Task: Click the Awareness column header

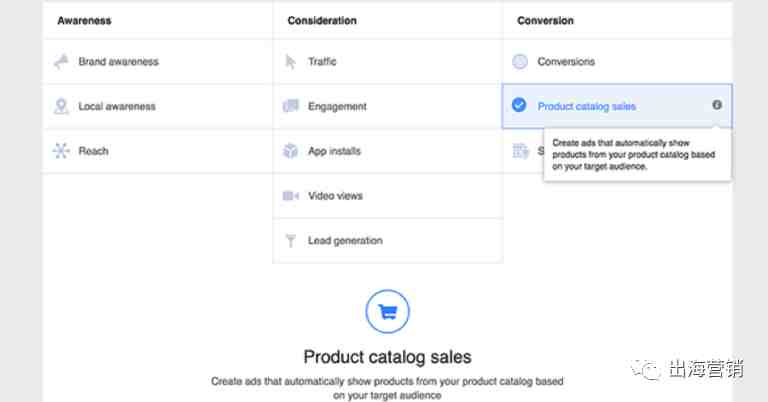Action: pos(84,20)
